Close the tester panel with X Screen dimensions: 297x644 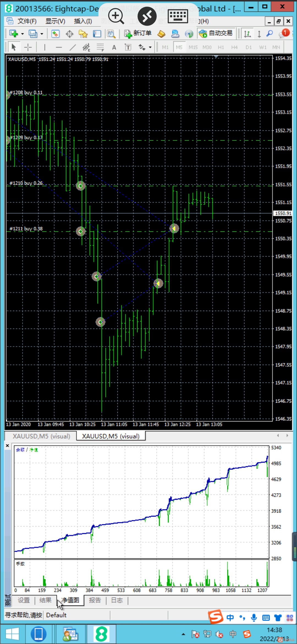click(7, 446)
